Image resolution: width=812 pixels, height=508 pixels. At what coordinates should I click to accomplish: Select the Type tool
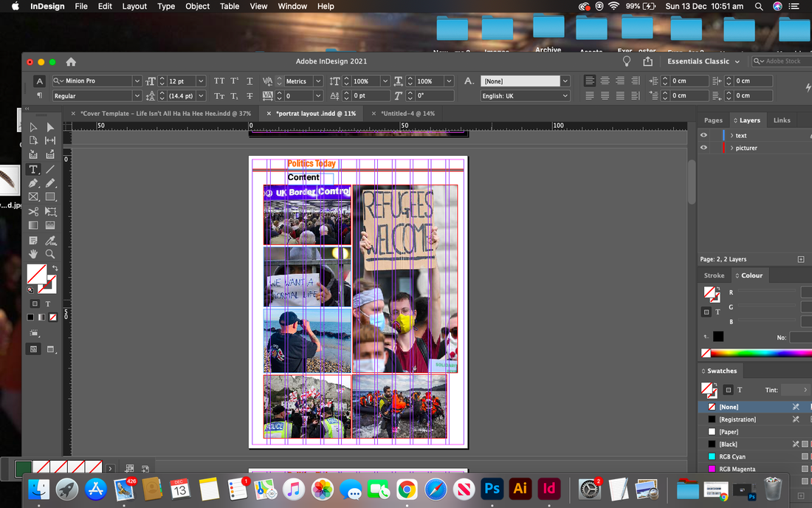point(33,169)
